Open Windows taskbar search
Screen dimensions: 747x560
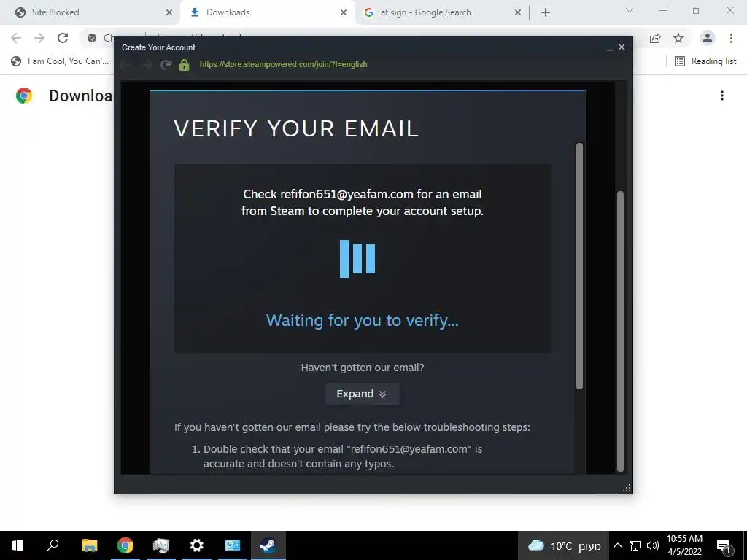tap(53, 545)
